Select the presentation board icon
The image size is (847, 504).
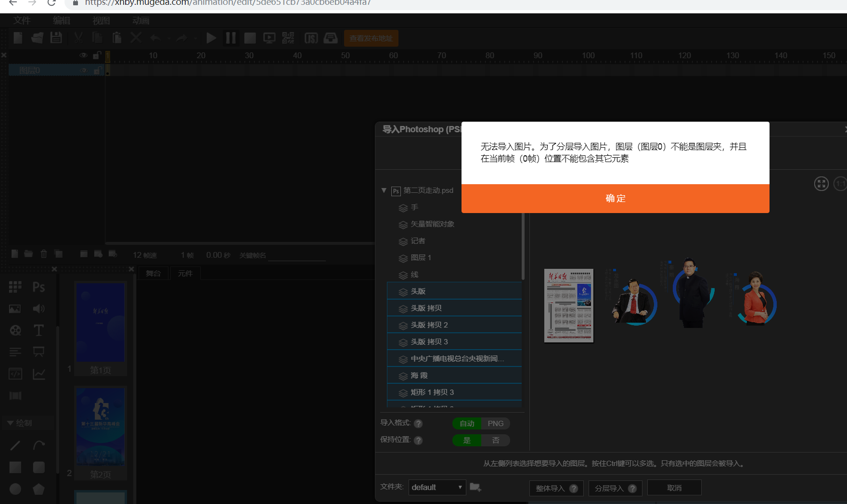[39, 352]
